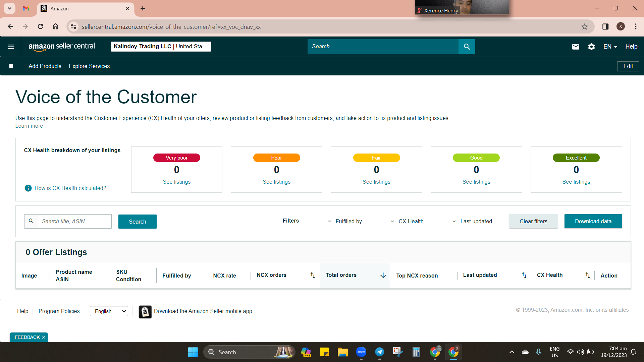The height and width of the screenshot is (362, 644).
Task: Click the teal Search button
Action: pos(138,222)
